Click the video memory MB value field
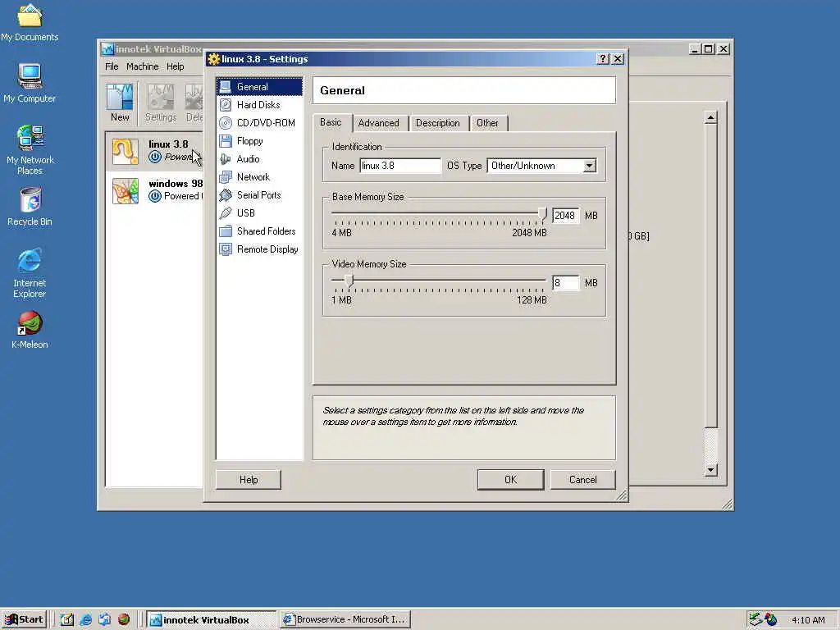Screen dimensions: 840x630 pyautogui.click(x=566, y=283)
